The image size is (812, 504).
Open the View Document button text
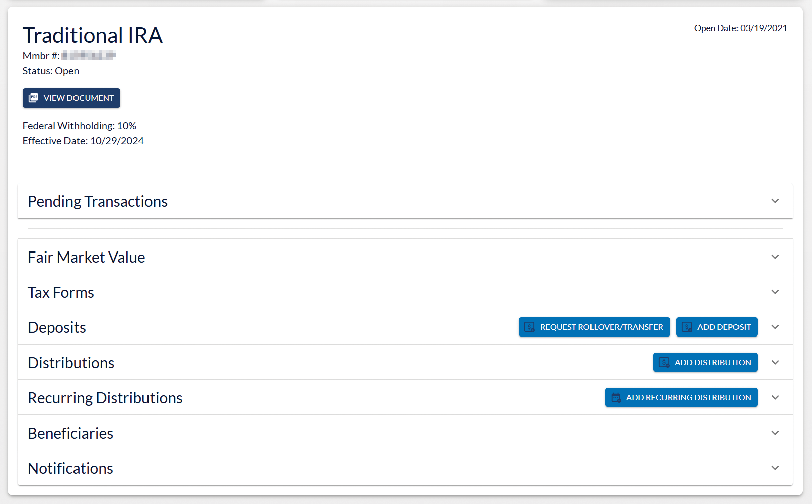point(79,98)
